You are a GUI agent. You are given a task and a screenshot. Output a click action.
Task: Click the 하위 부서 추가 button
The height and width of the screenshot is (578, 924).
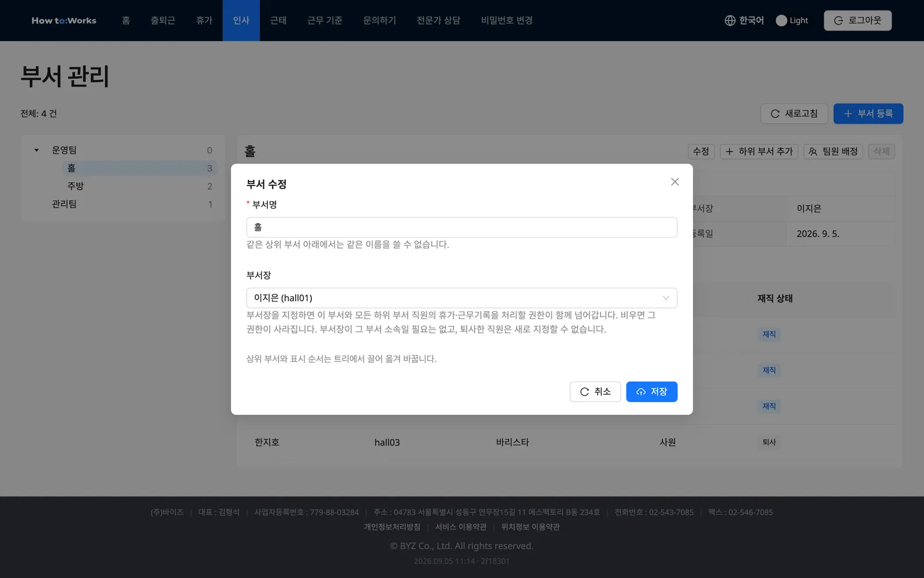(x=759, y=151)
